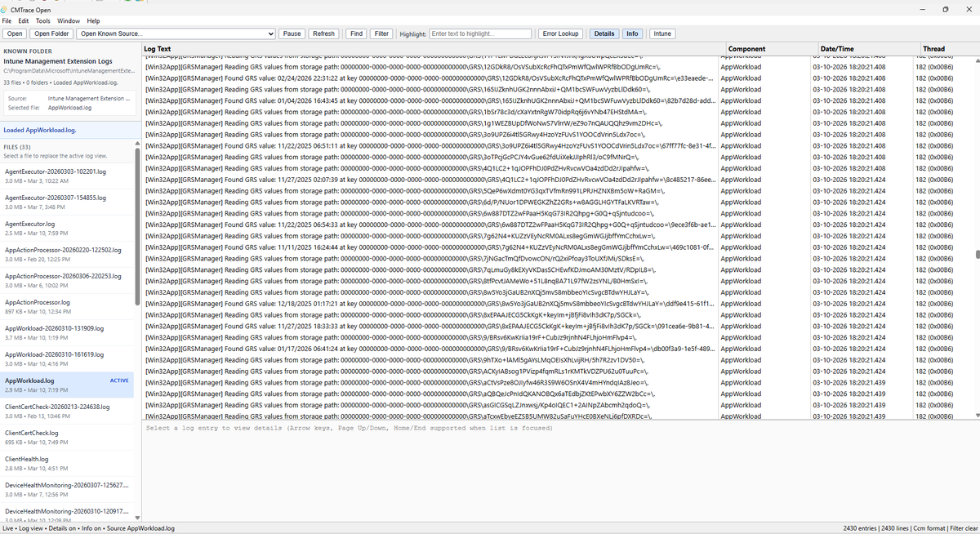Select log row with GRS value 01/04/2026 16:43:45
The height and width of the screenshot is (534, 980).
558,100
